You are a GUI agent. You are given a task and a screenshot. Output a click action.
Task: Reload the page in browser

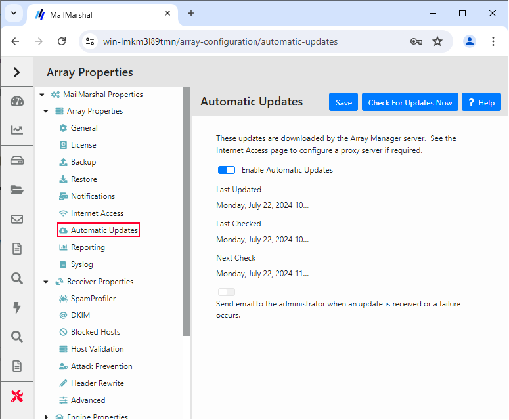coord(62,41)
